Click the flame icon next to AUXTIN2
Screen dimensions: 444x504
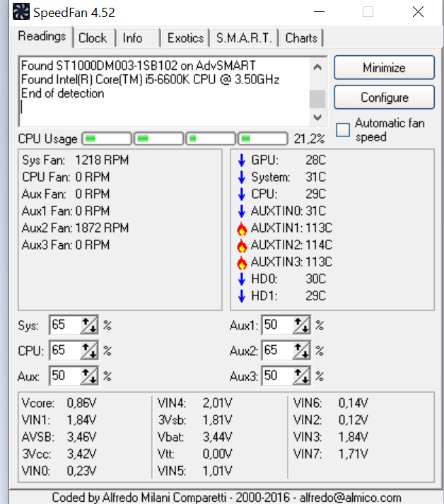coord(242,245)
